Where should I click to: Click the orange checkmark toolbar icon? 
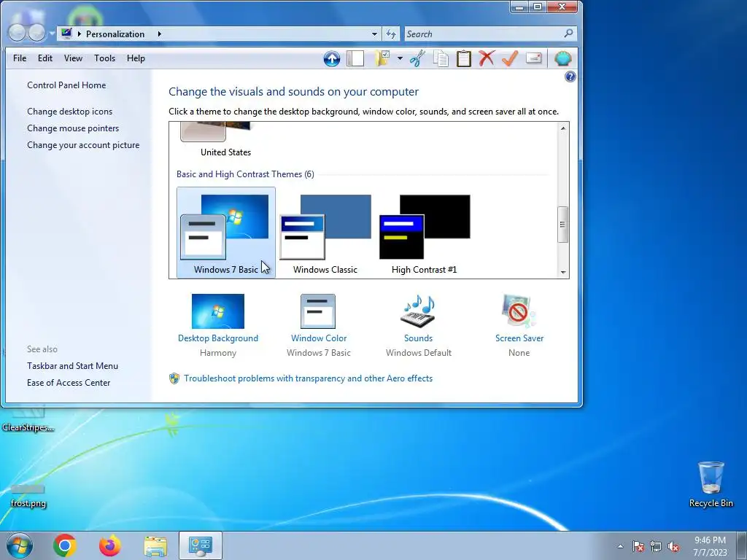[x=510, y=58]
